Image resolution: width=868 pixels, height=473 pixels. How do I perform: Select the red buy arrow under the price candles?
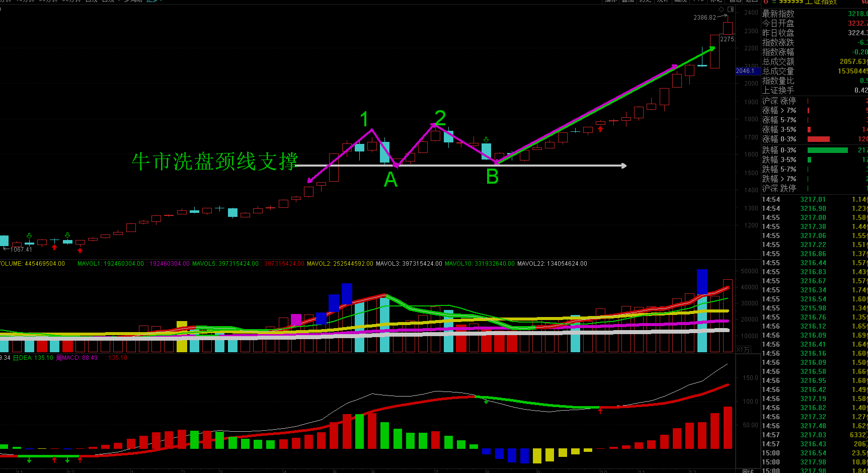coord(600,129)
